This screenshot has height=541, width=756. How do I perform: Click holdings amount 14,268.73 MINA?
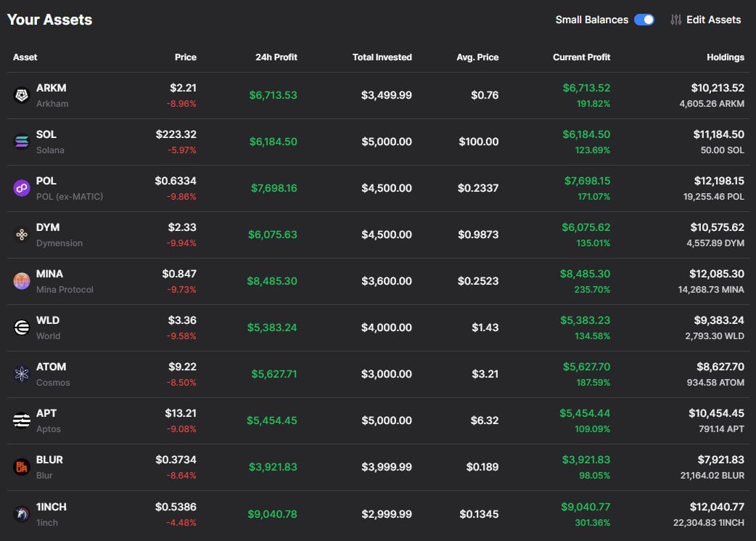click(711, 290)
